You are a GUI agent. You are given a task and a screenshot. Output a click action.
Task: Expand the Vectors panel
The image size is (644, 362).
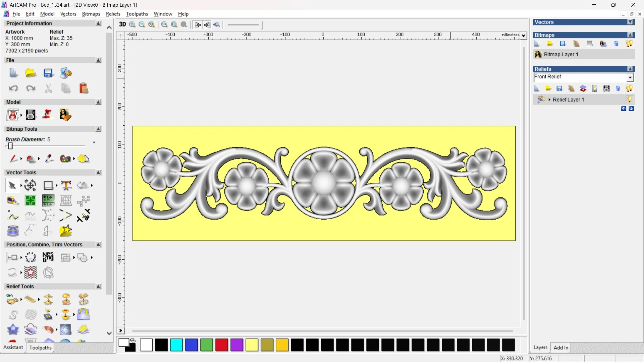click(x=630, y=22)
